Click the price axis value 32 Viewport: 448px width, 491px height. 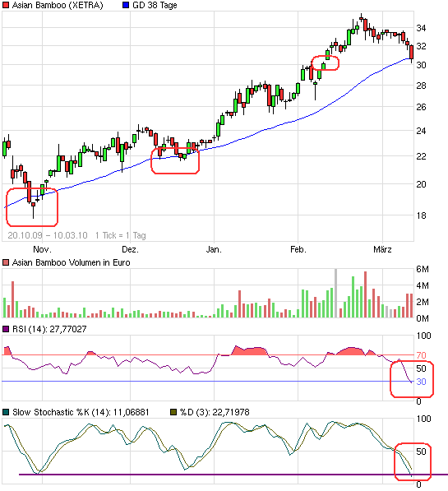pos(421,46)
